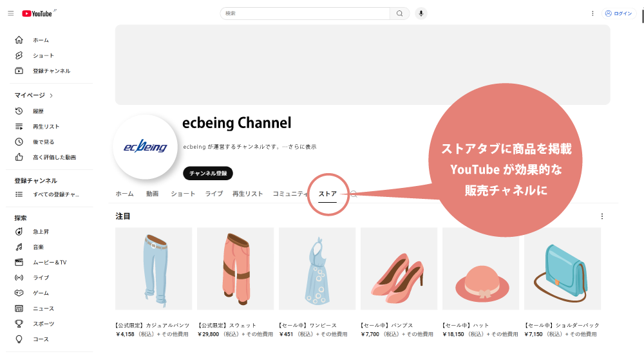
Task: Open the pink pumps product thumbnail
Action: click(x=399, y=268)
